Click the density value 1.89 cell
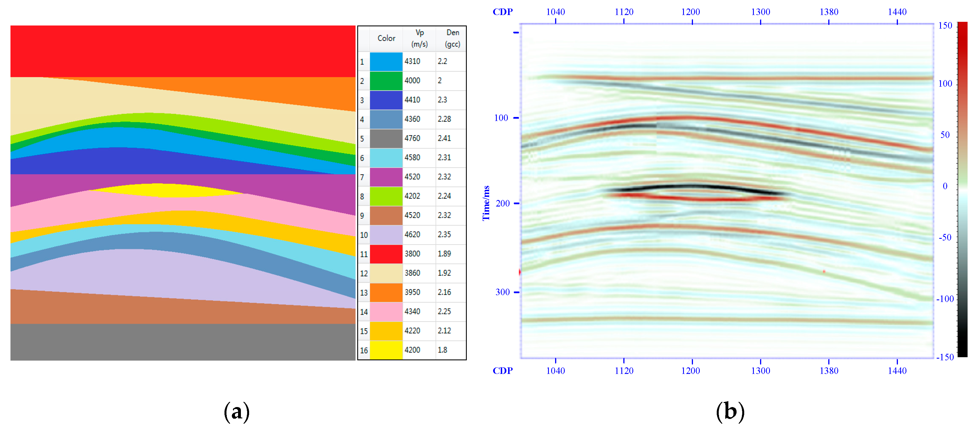The image size is (980, 430). 451,254
